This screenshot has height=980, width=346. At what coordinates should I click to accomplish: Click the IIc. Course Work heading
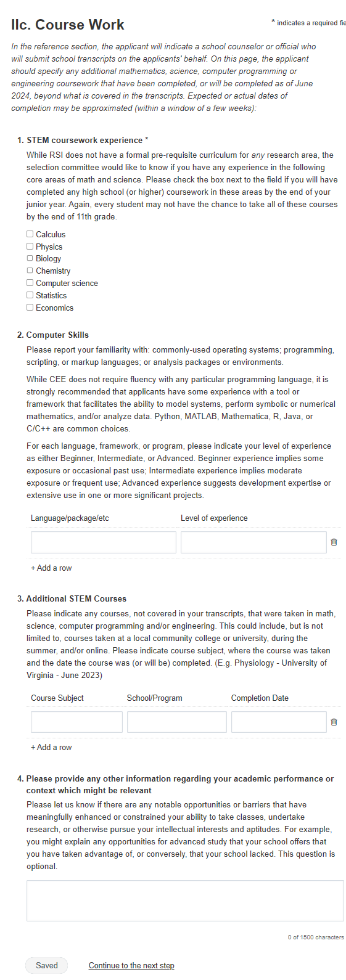pyautogui.click(x=68, y=25)
